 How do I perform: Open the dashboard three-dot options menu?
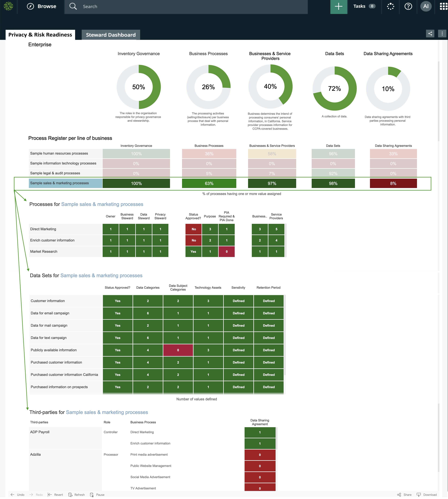point(442,34)
